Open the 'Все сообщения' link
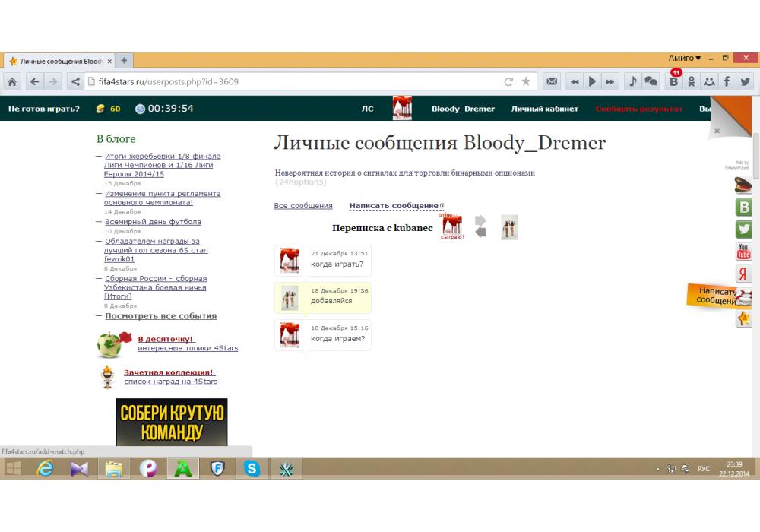The height and width of the screenshot is (532, 760). coord(303,206)
